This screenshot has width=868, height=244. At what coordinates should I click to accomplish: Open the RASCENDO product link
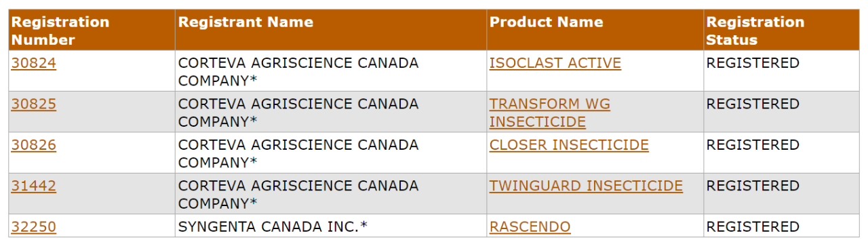(530, 226)
